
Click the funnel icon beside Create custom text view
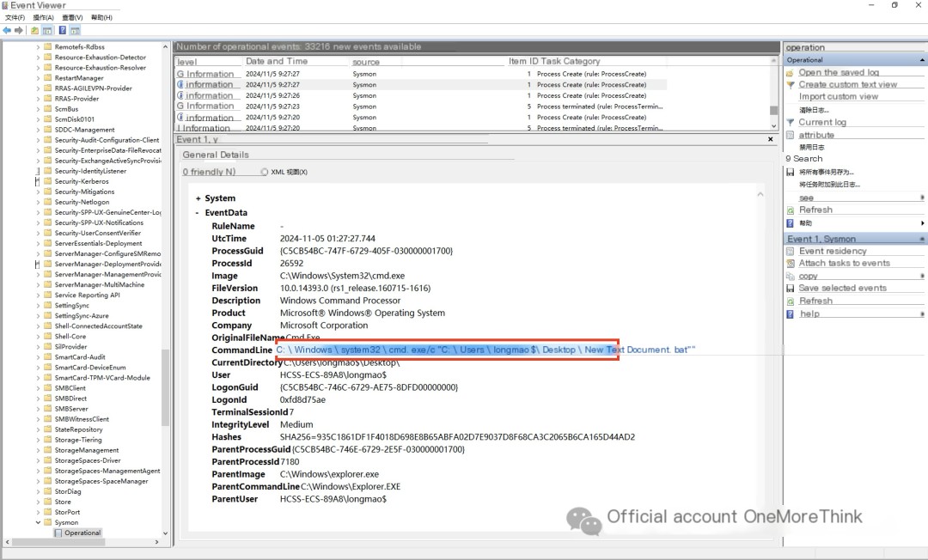[x=791, y=84]
